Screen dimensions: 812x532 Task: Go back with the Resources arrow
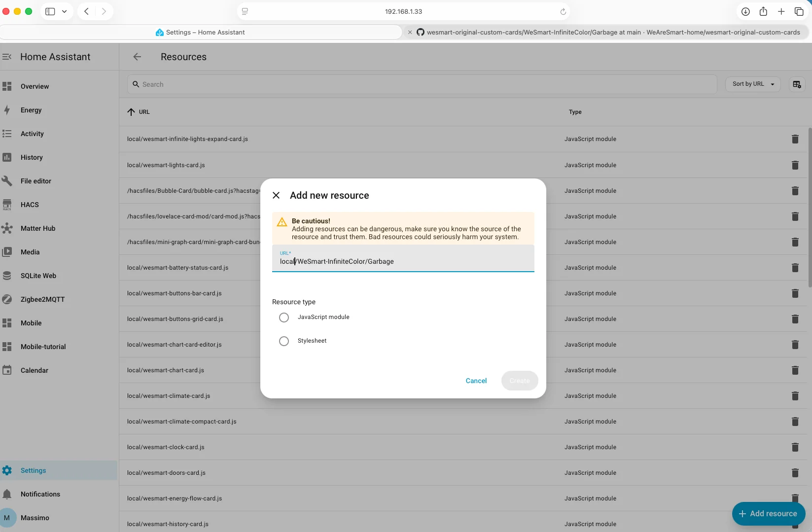[137, 57]
